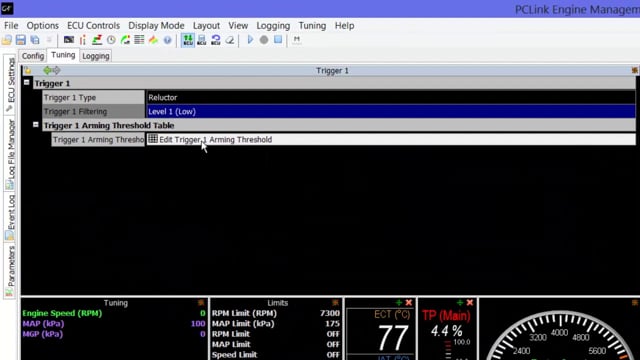The image size is (640, 360).
Task: Open the Trigger 1 Type value Reluctor
Action: coord(391,98)
